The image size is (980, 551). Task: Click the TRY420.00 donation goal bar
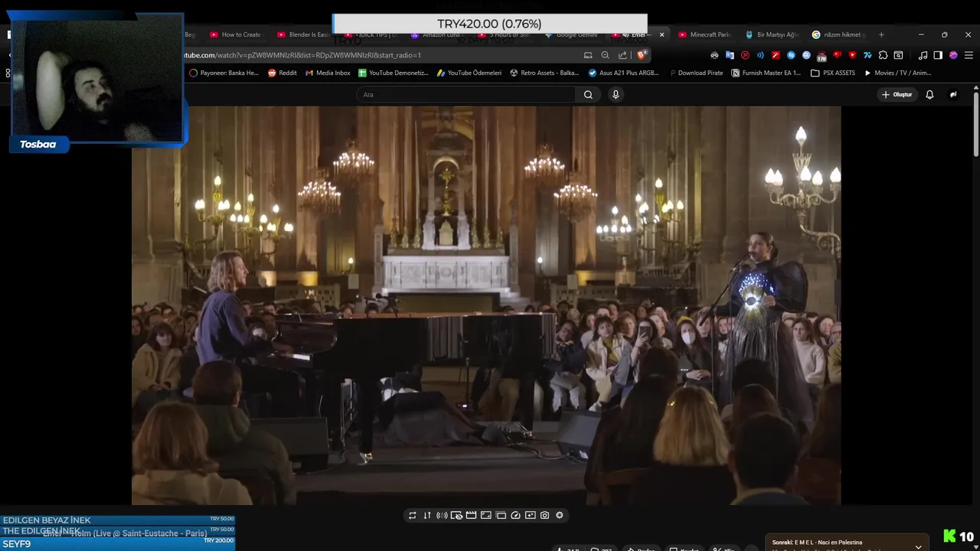coord(489,24)
